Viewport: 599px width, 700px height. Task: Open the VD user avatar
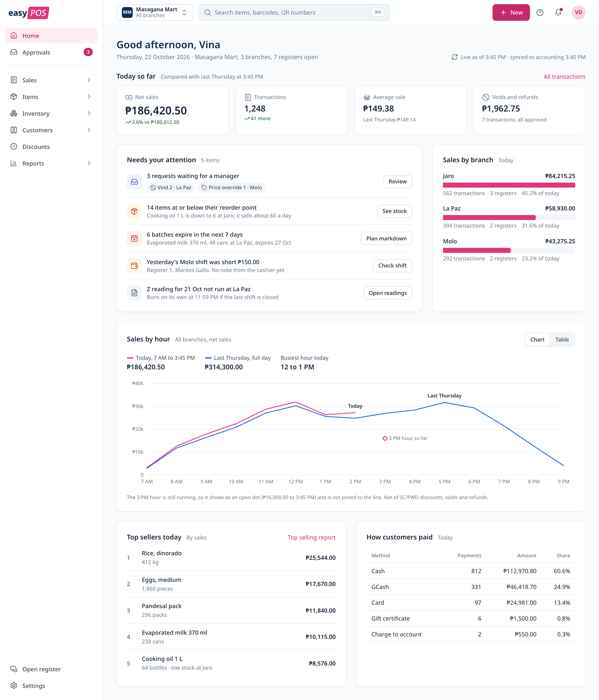[x=578, y=12]
